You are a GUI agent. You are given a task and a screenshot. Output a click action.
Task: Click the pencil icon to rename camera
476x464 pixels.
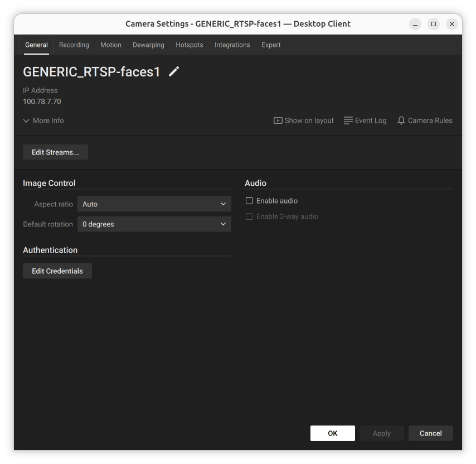click(x=174, y=72)
